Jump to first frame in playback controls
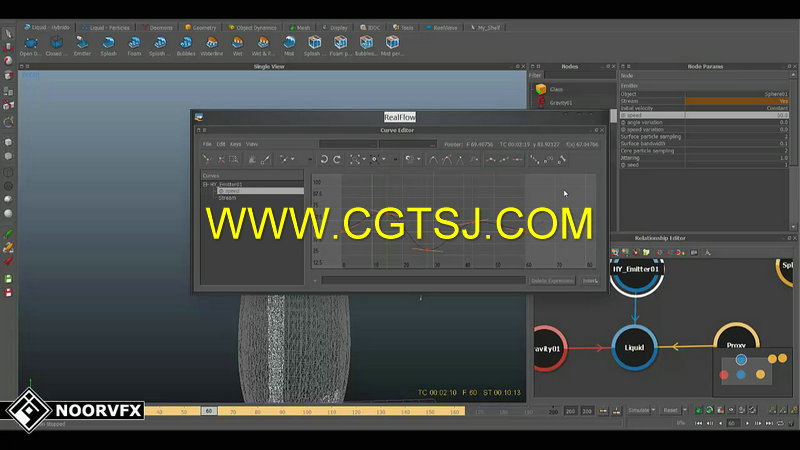 [698, 423]
